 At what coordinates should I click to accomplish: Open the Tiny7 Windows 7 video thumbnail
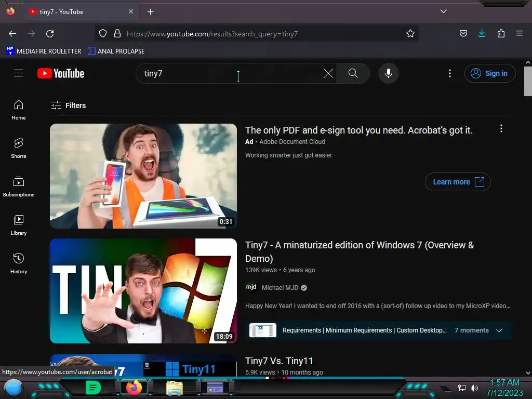click(143, 291)
